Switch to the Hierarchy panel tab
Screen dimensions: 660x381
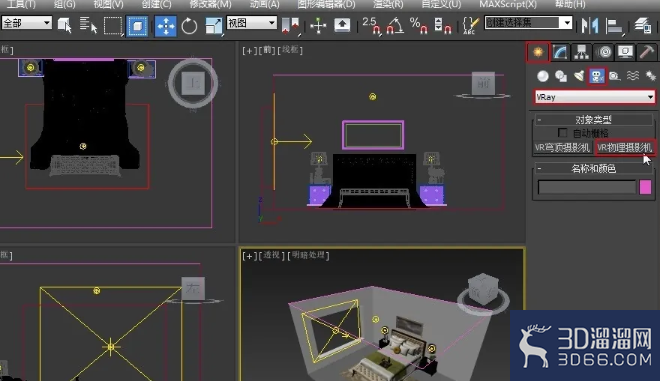click(582, 52)
